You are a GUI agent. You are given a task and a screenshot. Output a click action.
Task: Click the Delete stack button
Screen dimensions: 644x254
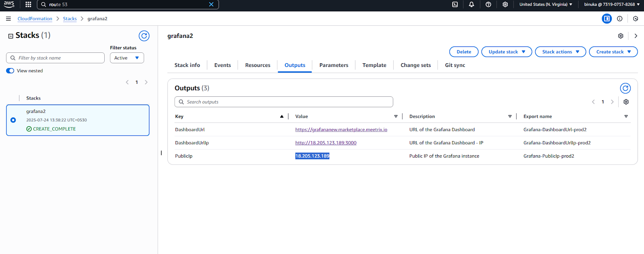[464, 52]
